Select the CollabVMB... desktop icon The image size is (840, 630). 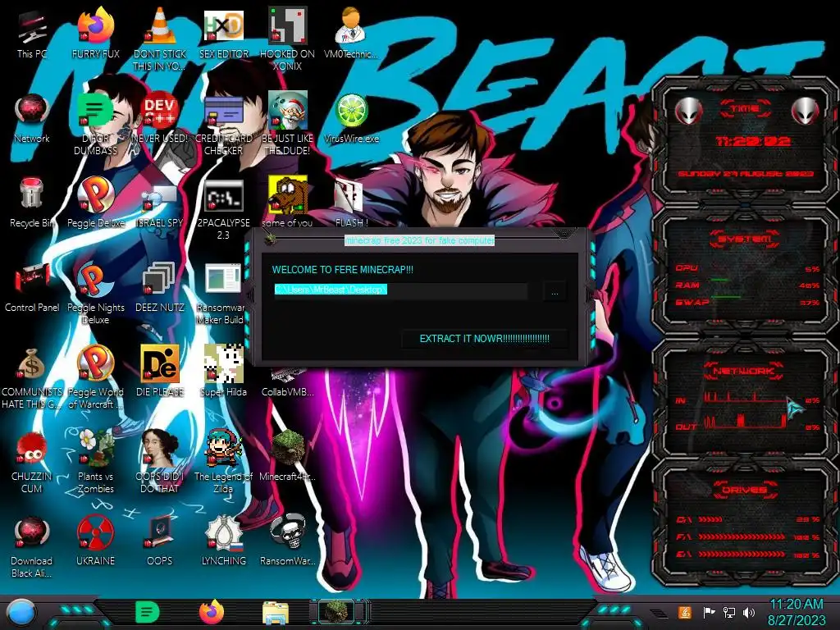pyautogui.click(x=288, y=381)
